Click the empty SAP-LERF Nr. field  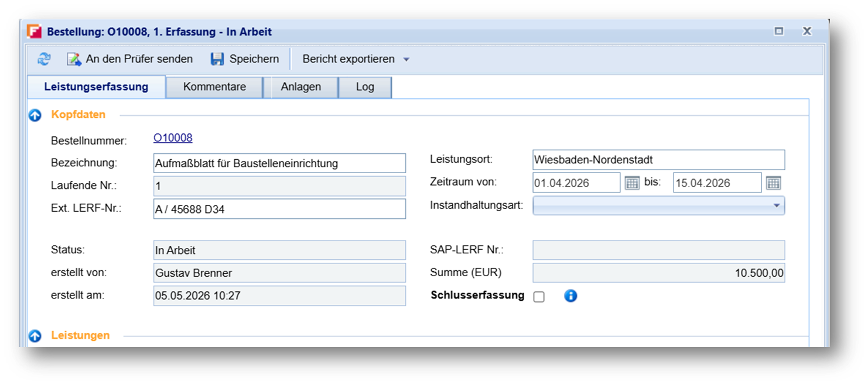[659, 250]
